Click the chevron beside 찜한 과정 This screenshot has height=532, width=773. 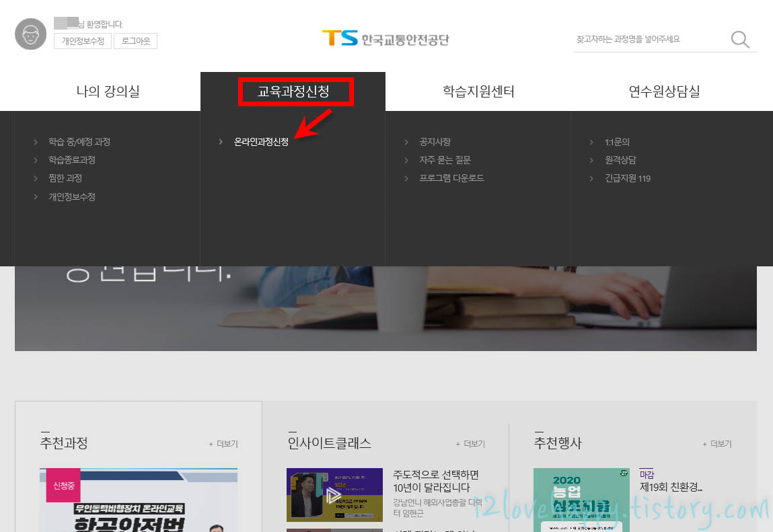(36, 178)
